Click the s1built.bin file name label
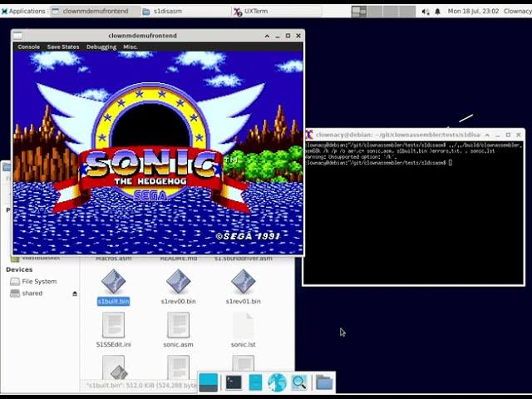The height and width of the screenshot is (399, 532). point(113,301)
